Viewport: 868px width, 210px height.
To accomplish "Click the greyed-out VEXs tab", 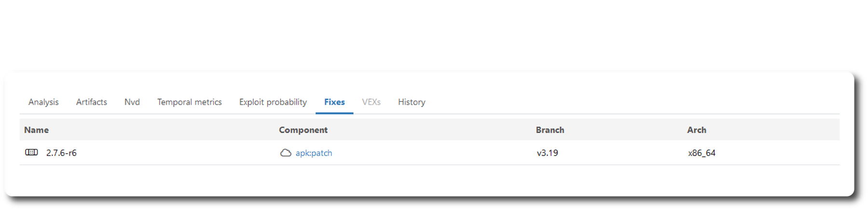I will click(371, 102).
